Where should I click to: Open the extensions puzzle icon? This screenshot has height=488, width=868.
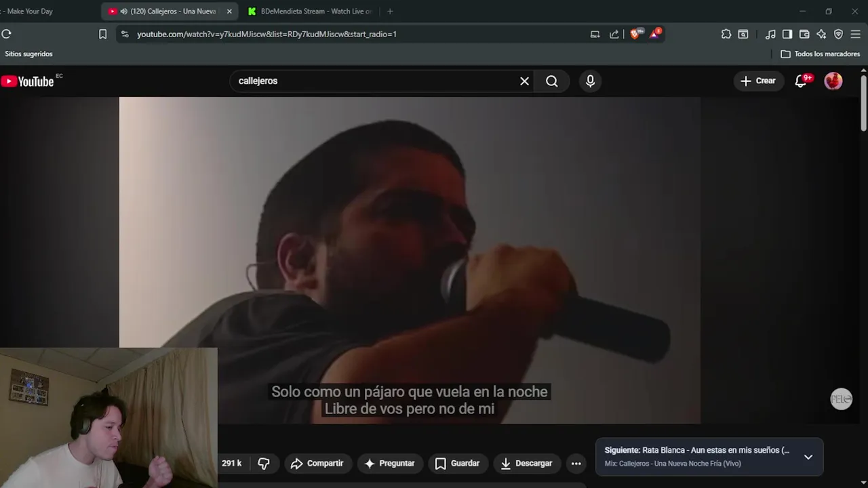click(x=726, y=34)
